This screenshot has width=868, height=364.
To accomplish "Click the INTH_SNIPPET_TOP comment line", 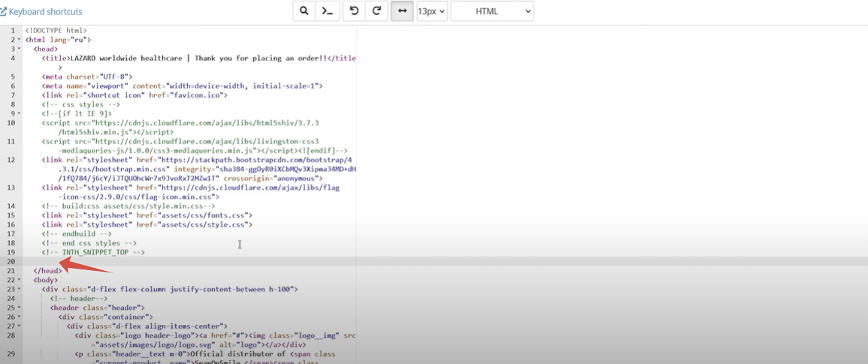I will point(93,252).
